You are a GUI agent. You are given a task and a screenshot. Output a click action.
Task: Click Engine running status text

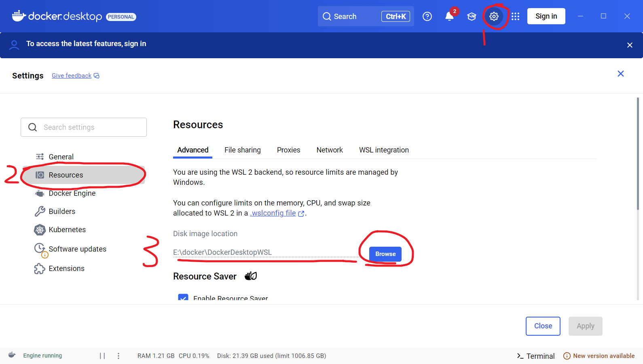tap(42, 356)
